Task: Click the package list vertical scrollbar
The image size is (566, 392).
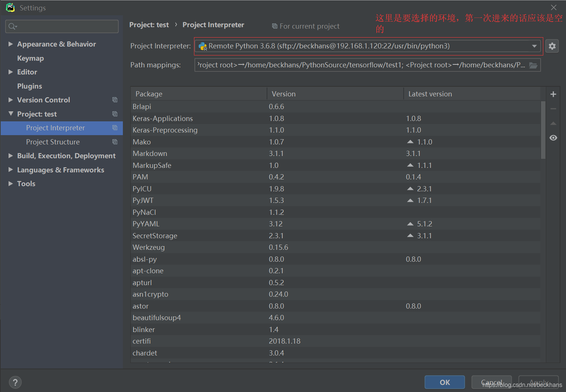Action: 543,130
